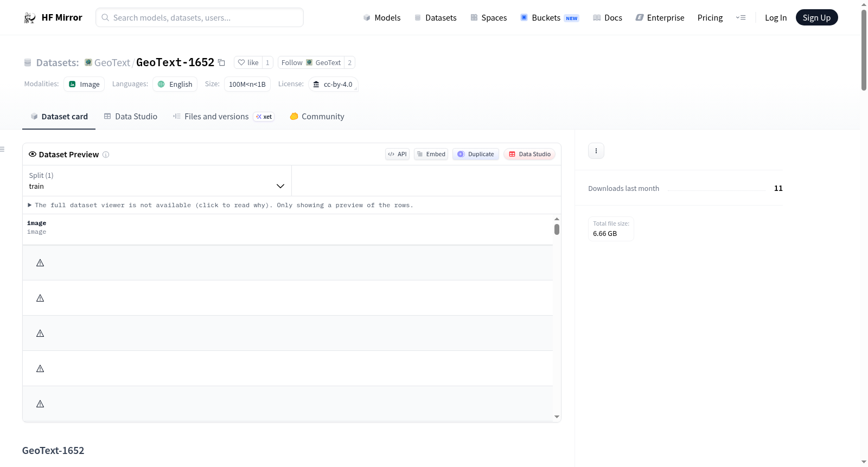This screenshot has height=467, width=868.
Task: Open the Pricing page
Action: coord(710,18)
